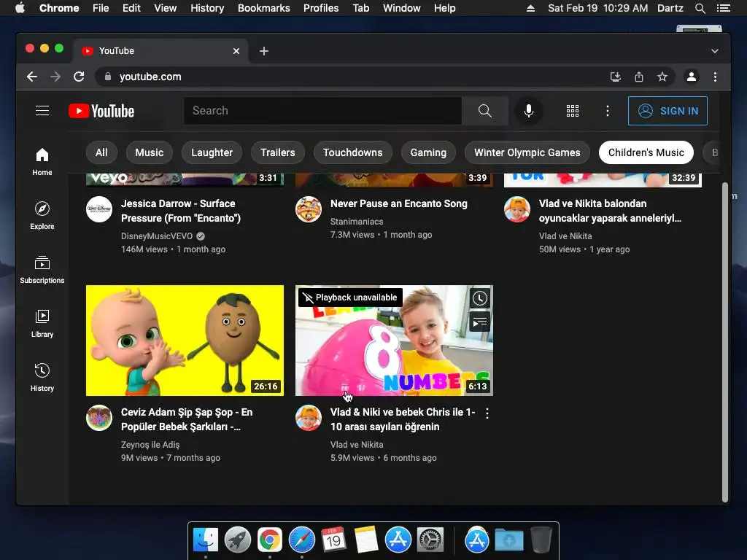The height and width of the screenshot is (560, 747).
Task: Open Chrome profile avatar
Action: 692,77
